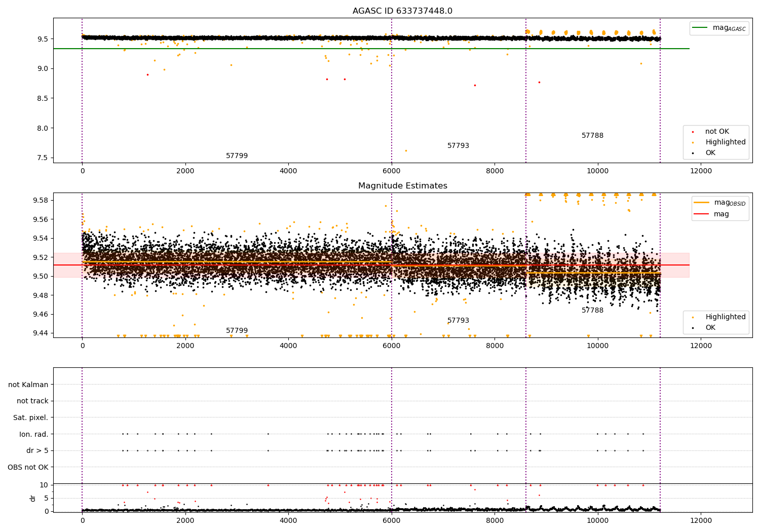Click the orange mag OBSID legend line sample
This screenshot has width=760, height=532.
coord(702,203)
